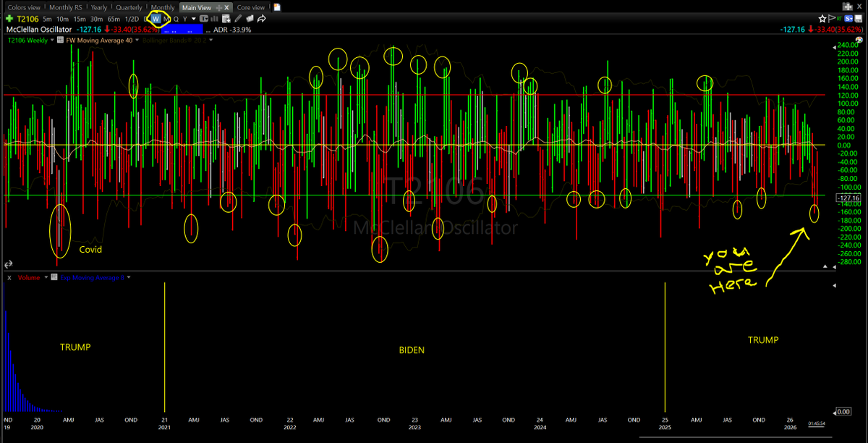Switch to the Colors view tab
The height and width of the screenshot is (443, 868).
click(x=24, y=7)
